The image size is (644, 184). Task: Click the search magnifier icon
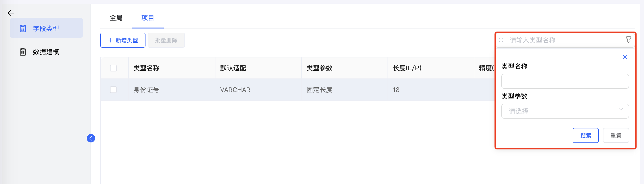[x=501, y=40]
